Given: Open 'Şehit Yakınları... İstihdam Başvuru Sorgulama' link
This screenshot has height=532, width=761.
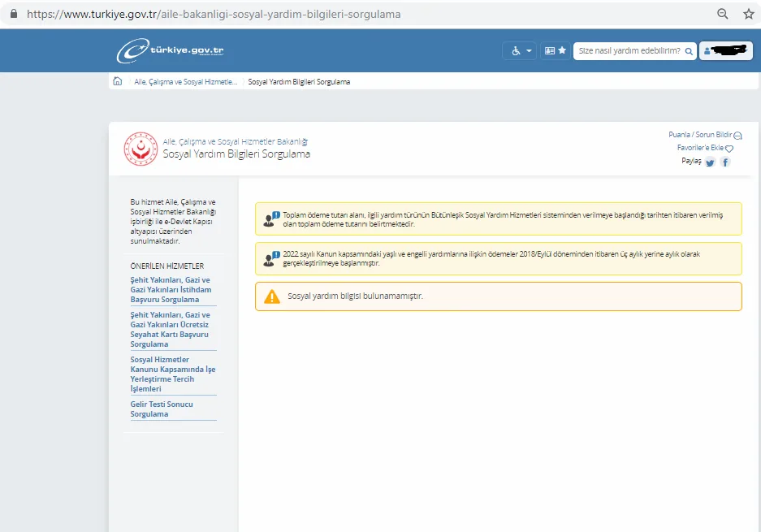Looking at the screenshot, I should 171,290.
